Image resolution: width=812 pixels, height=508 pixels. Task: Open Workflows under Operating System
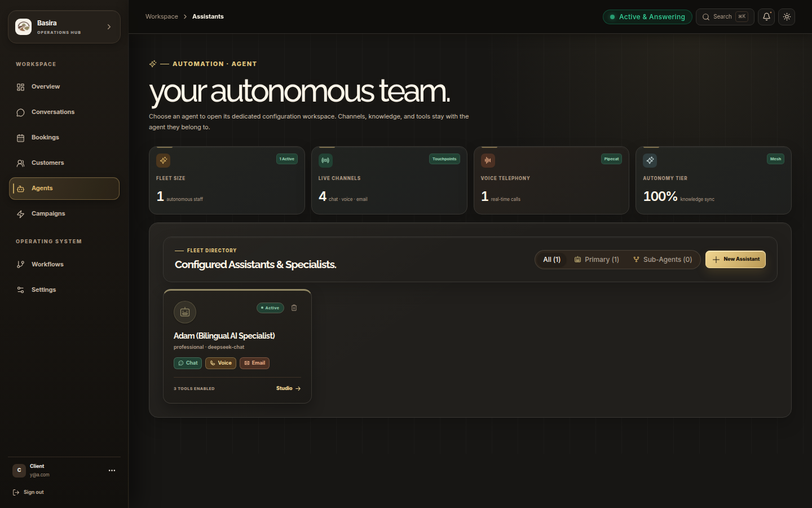[x=64, y=265]
